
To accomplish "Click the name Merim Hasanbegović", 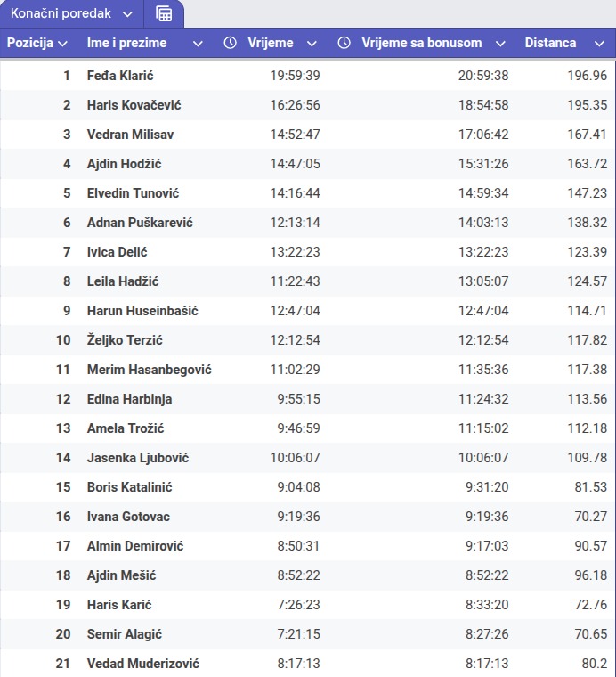I will pos(149,370).
